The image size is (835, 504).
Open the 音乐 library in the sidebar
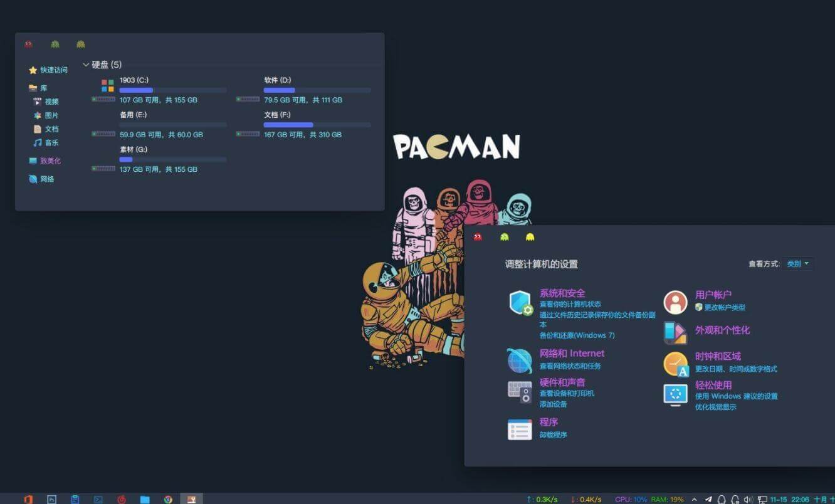tap(51, 143)
